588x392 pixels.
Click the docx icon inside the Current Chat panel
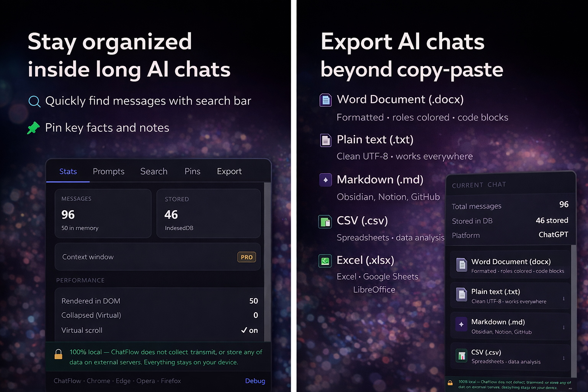(x=461, y=264)
